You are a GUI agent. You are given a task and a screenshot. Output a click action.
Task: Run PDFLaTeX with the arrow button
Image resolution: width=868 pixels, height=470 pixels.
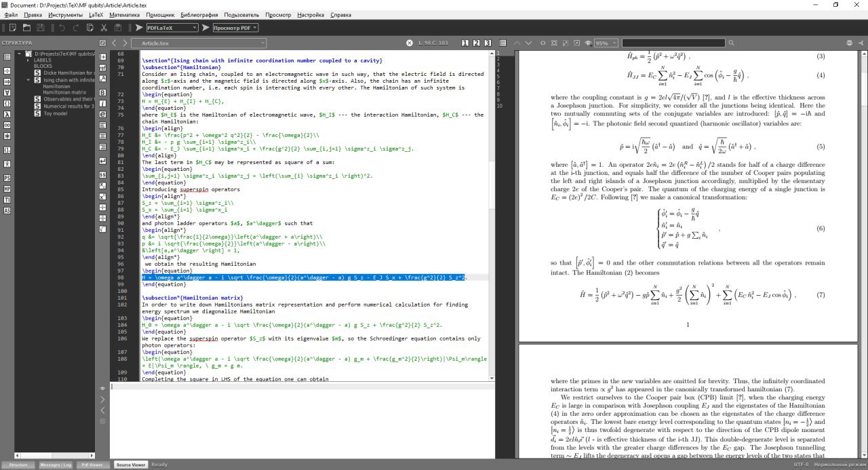(139, 28)
